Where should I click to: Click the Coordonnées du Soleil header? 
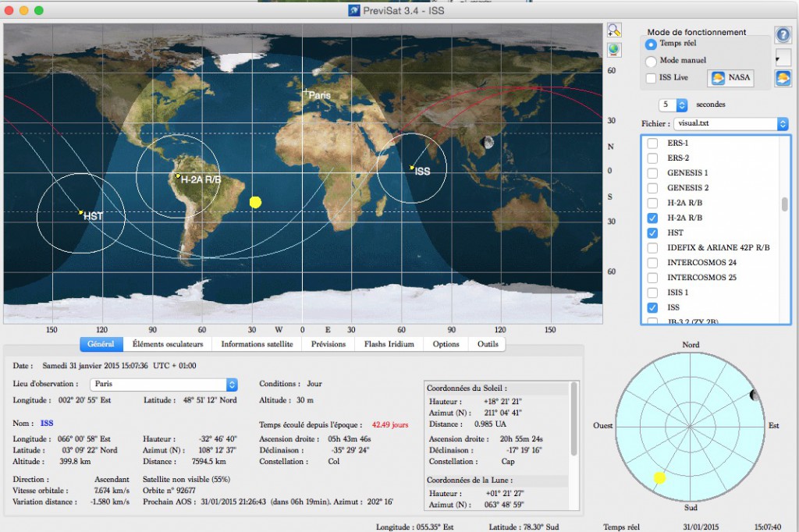point(467,388)
